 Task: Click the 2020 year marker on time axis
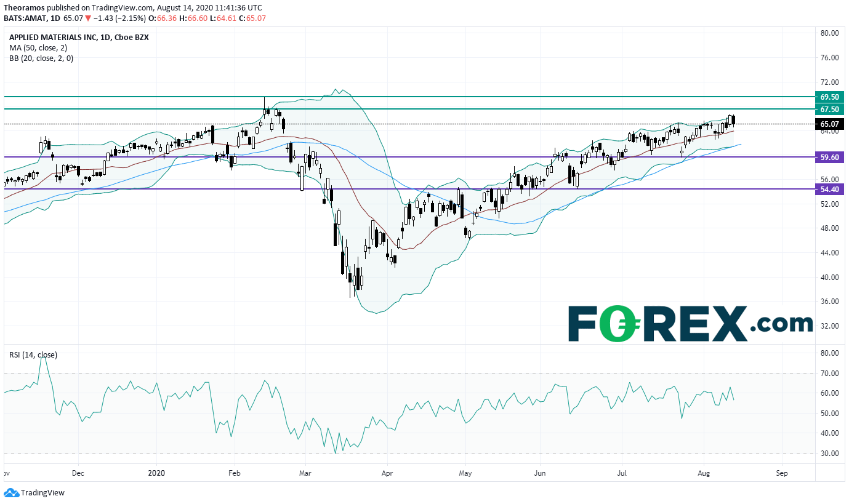pos(156,474)
